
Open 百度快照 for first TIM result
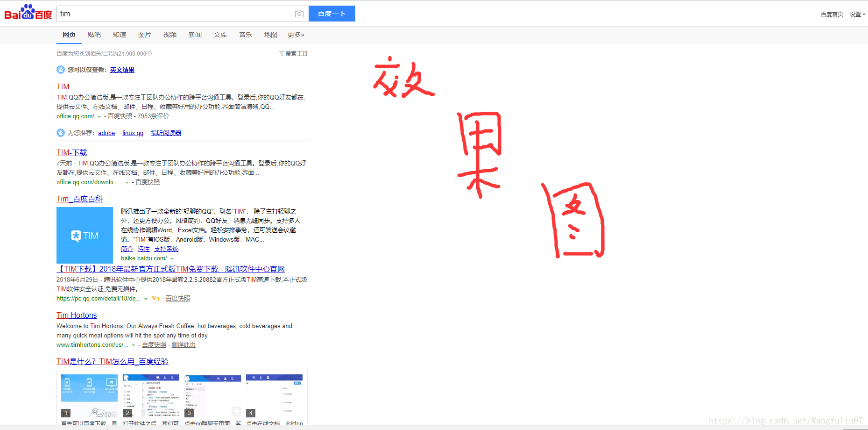(x=120, y=116)
